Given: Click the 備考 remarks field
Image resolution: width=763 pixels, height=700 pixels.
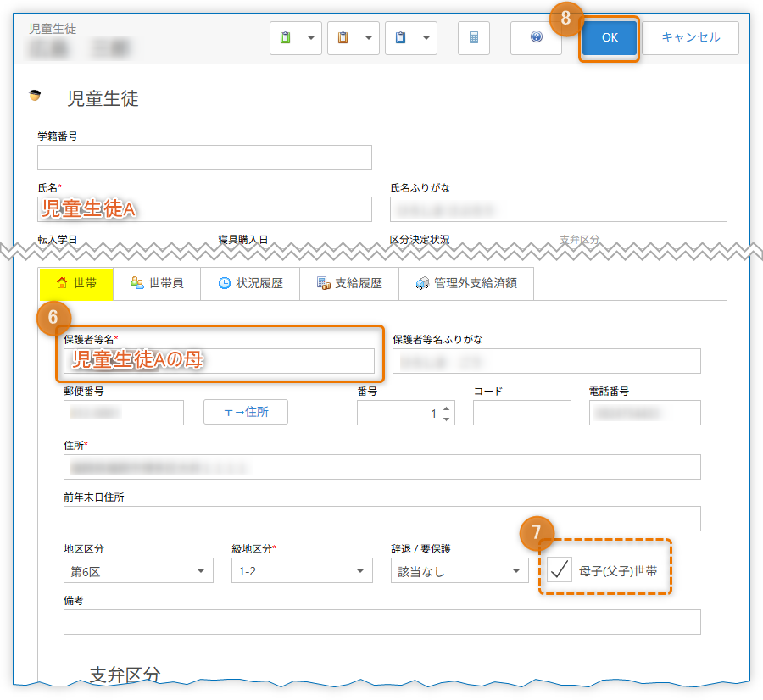Looking at the screenshot, I should point(382,622).
